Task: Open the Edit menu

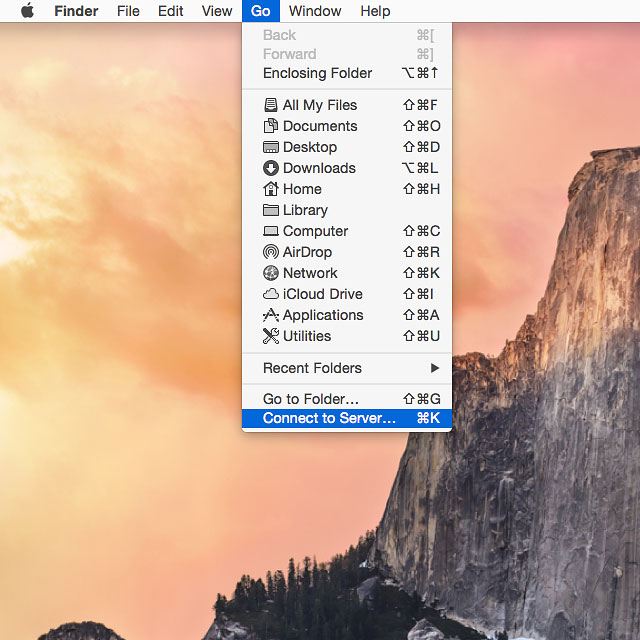Action: point(170,11)
